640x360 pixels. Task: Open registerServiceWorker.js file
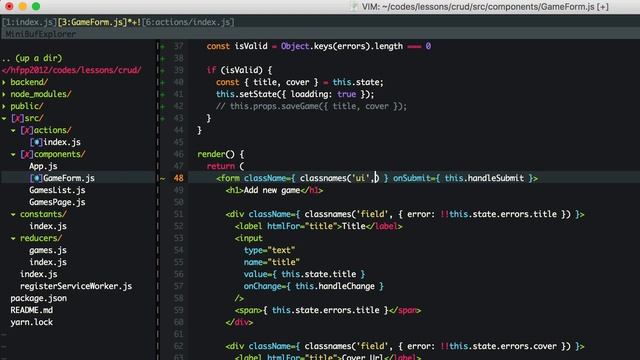coord(76,286)
